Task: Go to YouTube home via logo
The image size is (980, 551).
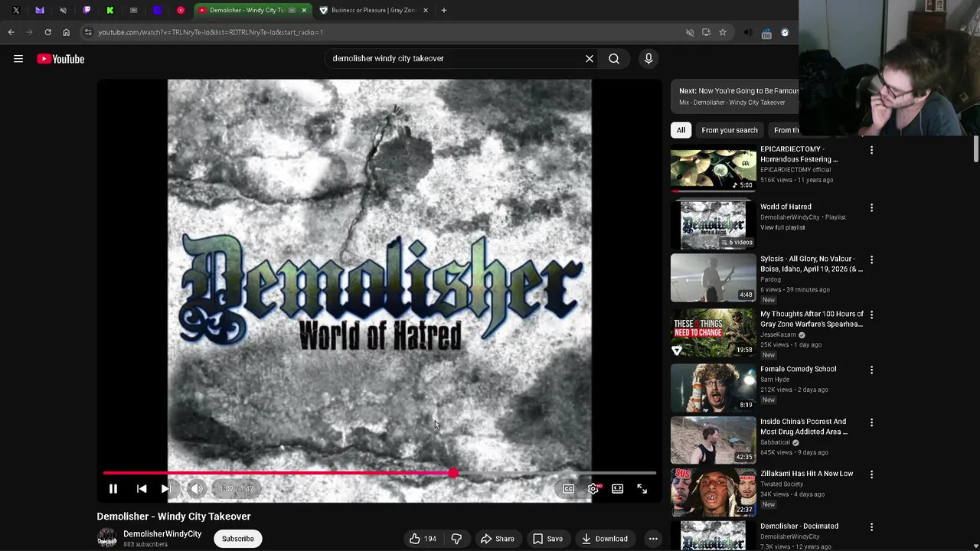Action: [60, 59]
